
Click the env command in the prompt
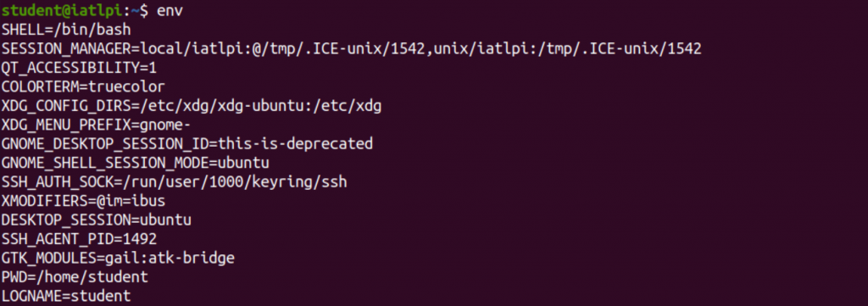point(170,10)
